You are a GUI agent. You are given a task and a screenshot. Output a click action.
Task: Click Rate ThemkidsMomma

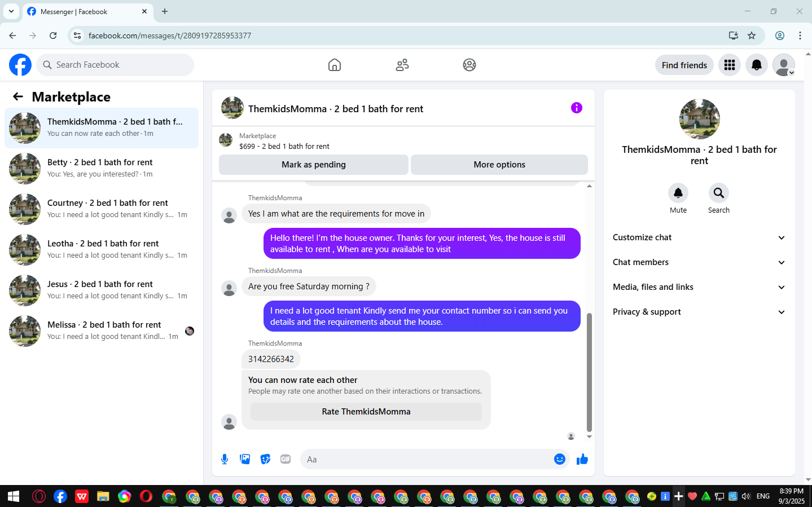pyautogui.click(x=366, y=412)
